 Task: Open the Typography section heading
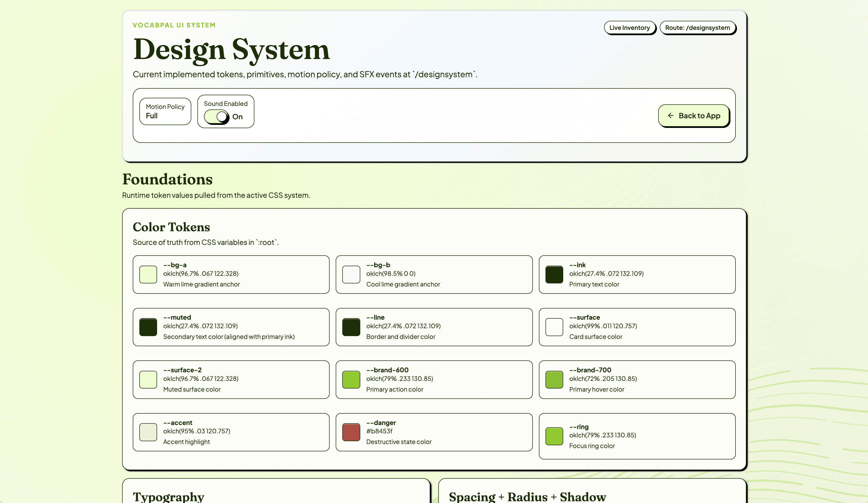[x=168, y=496]
